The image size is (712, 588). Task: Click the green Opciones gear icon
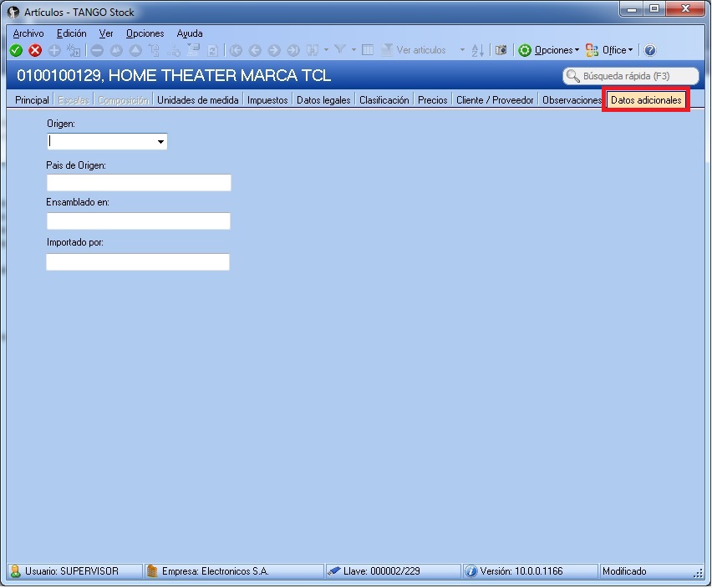[x=525, y=50]
